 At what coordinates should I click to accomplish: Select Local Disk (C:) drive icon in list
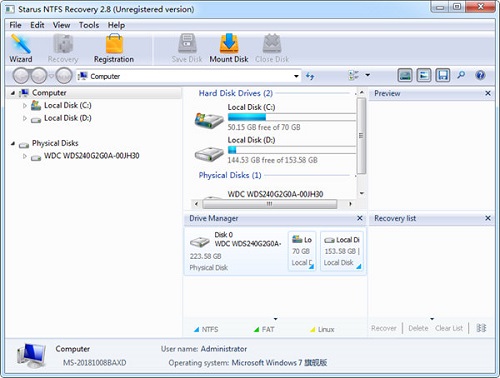[209, 120]
